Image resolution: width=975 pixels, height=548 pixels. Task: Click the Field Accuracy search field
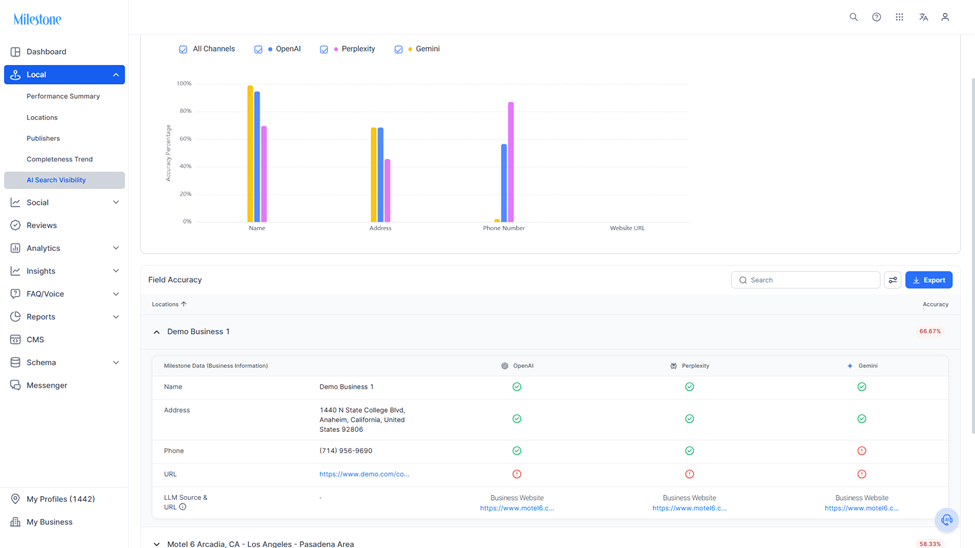806,280
